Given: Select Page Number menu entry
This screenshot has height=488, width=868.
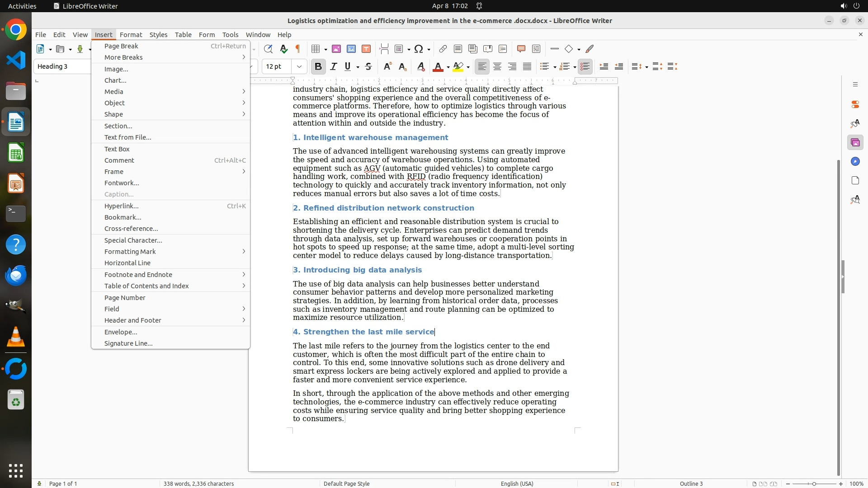Looking at the screenshot, I should click(x=125, y=298).
